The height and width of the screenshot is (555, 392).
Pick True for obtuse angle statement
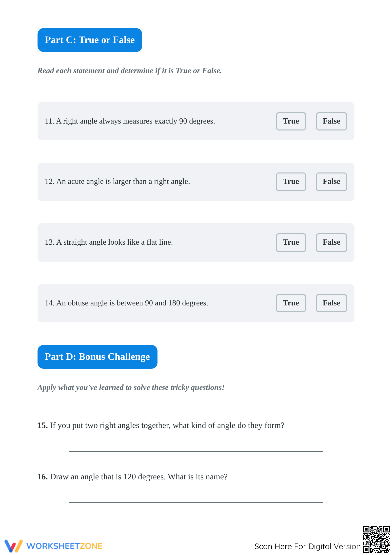click(291, 303)
